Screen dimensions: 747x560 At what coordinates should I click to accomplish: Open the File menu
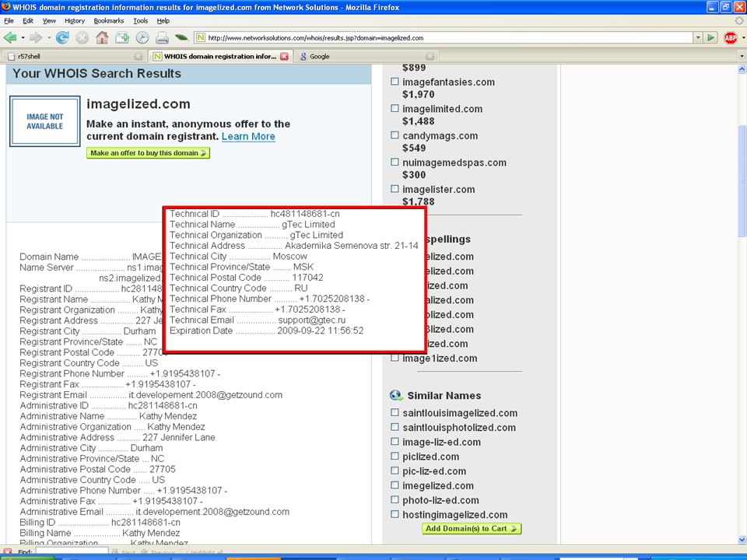click(x=9, y=20)
